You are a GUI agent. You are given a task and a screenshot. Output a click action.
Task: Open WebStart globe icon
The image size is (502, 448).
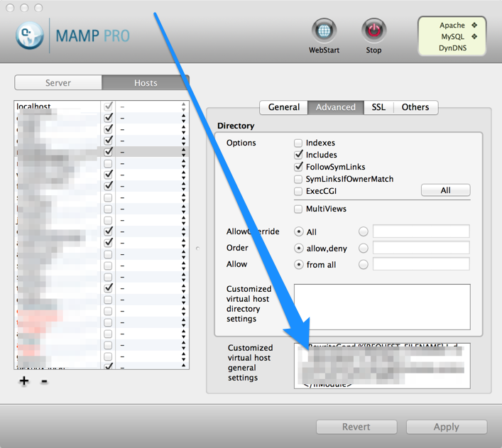[324, 31]
